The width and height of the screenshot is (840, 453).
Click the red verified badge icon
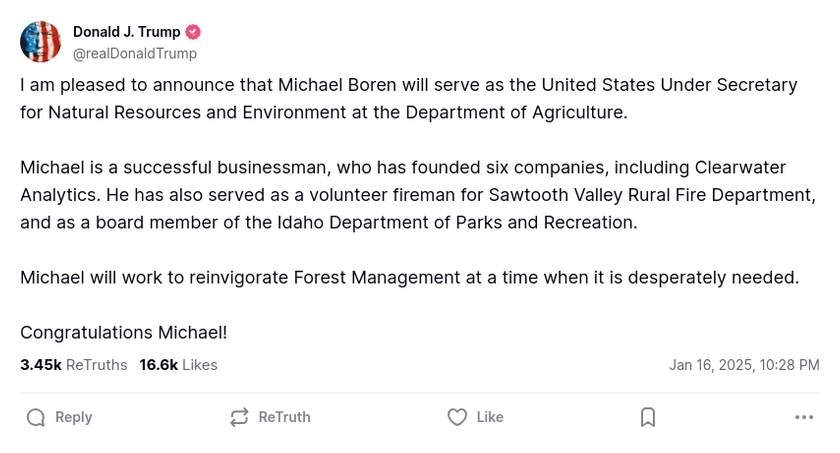(x=194, y=32)
